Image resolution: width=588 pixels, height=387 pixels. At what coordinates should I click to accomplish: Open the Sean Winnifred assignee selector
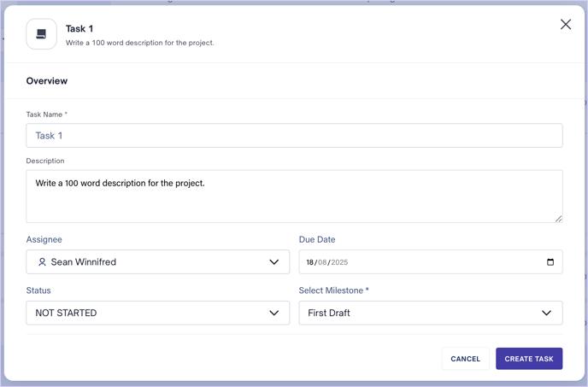(157, 261)
